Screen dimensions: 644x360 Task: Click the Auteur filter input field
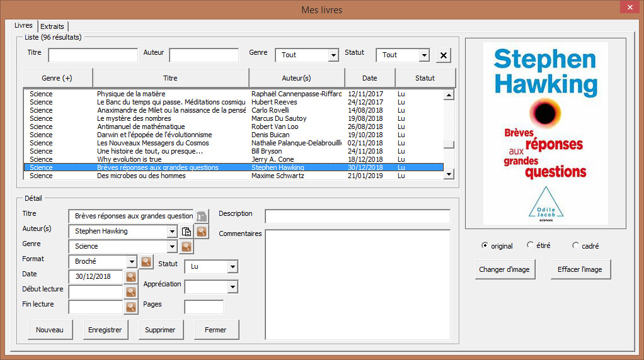pos(204,55)
